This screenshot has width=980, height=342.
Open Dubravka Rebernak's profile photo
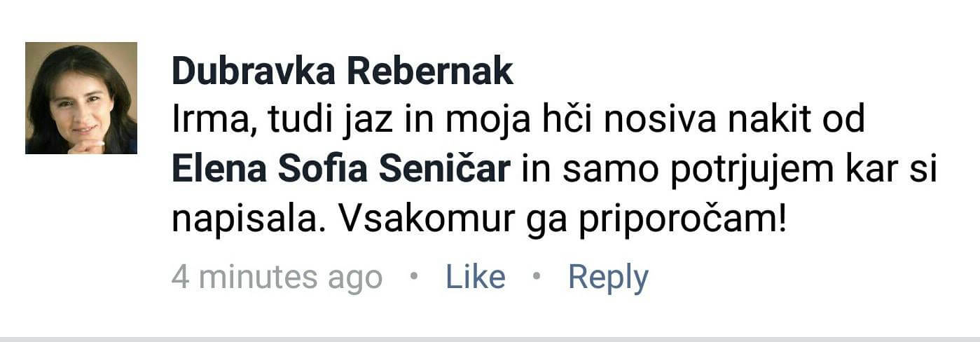tap(81, 98)
